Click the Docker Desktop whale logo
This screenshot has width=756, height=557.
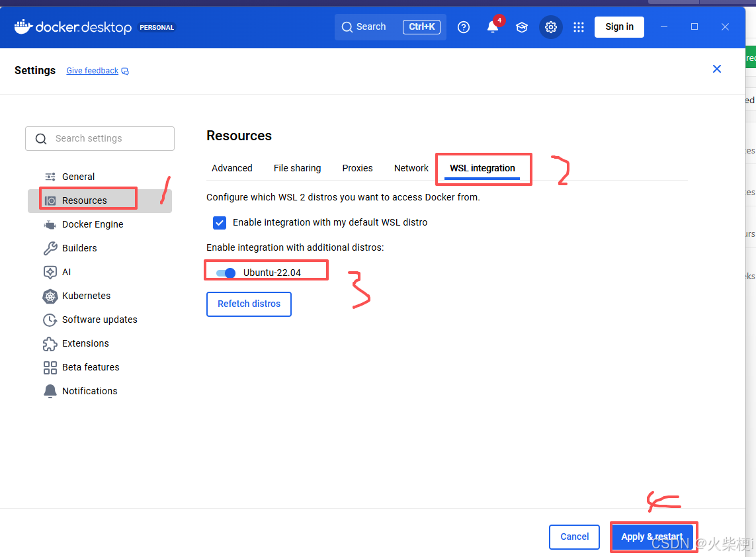23,27
